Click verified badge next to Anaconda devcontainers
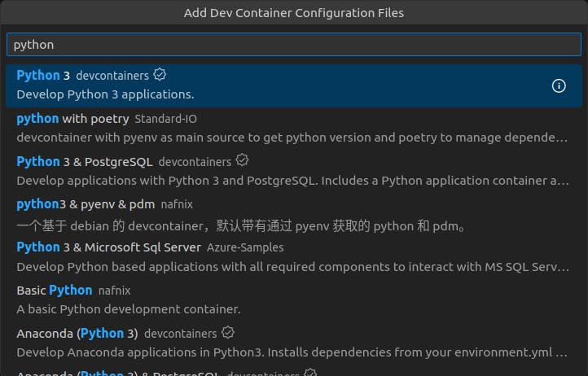The width and height of the screenshot is (588, 376). [228, 333]
